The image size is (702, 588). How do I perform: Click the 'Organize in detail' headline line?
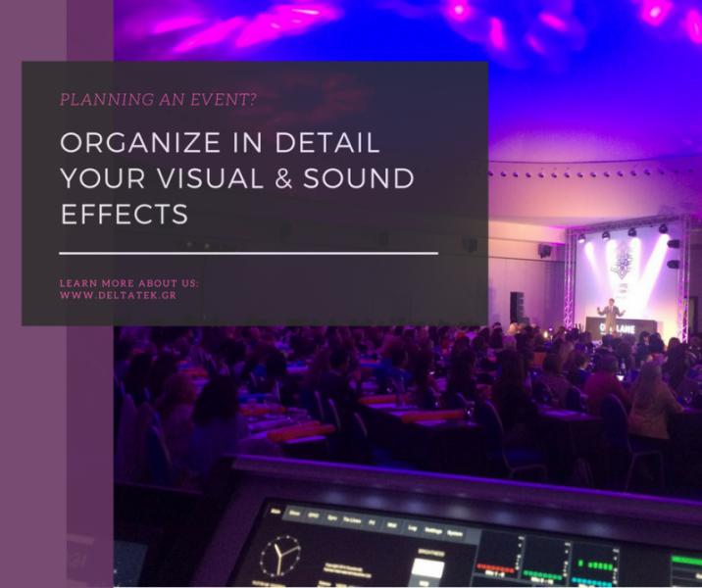220,142
